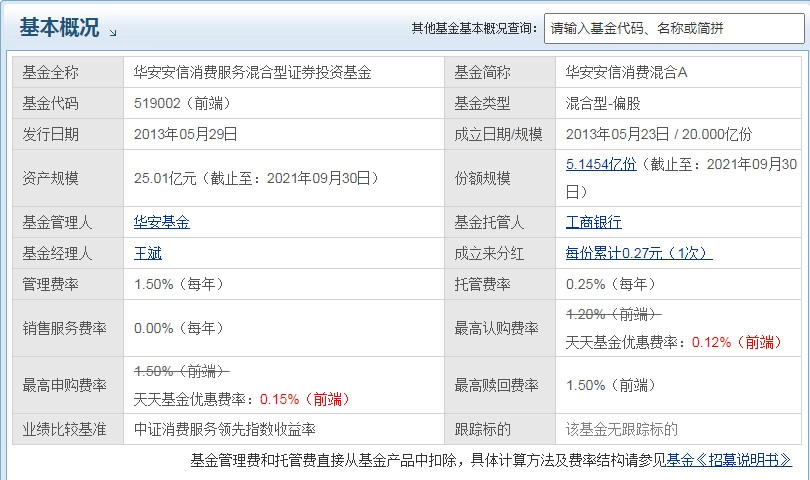Open the 工商银行 custodian link
The width and height of the screenshot is (810, 480).
click(594, 222)
